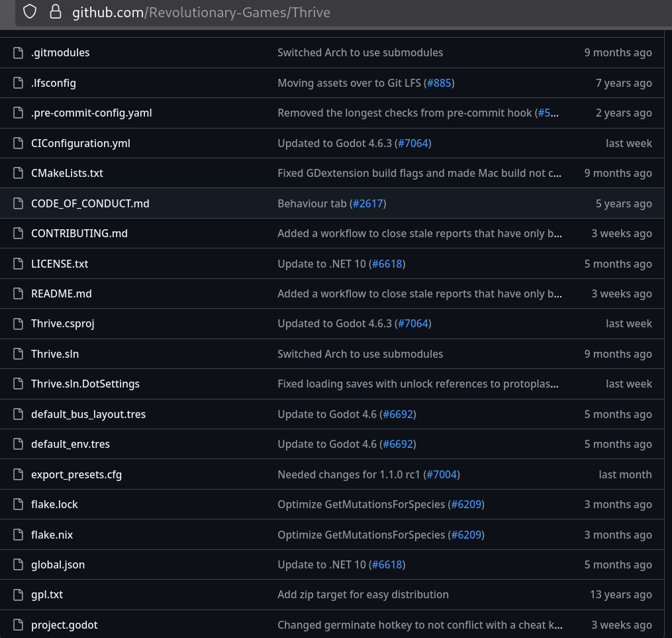Click file icon next to .gitmodules
672x638 pixels.
(18, 53)
